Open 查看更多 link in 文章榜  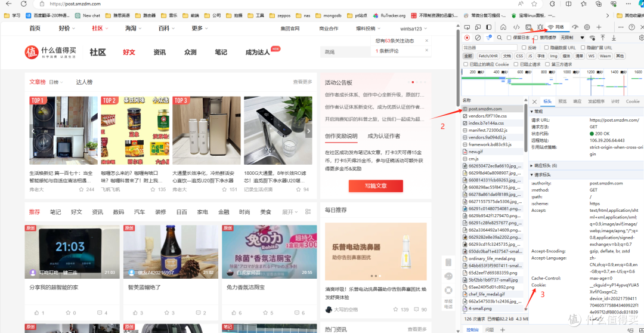(x=302, y=82)
